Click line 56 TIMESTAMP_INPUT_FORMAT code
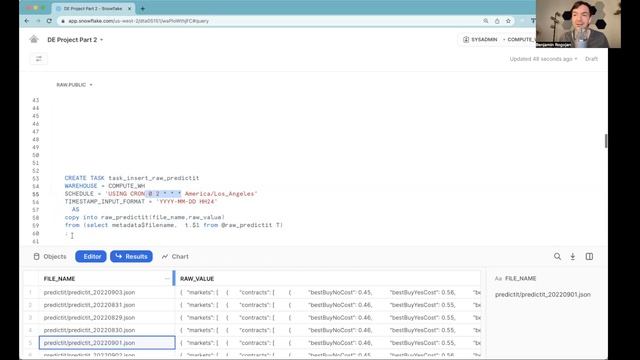The image size is (640, 360). pos(141,202)
